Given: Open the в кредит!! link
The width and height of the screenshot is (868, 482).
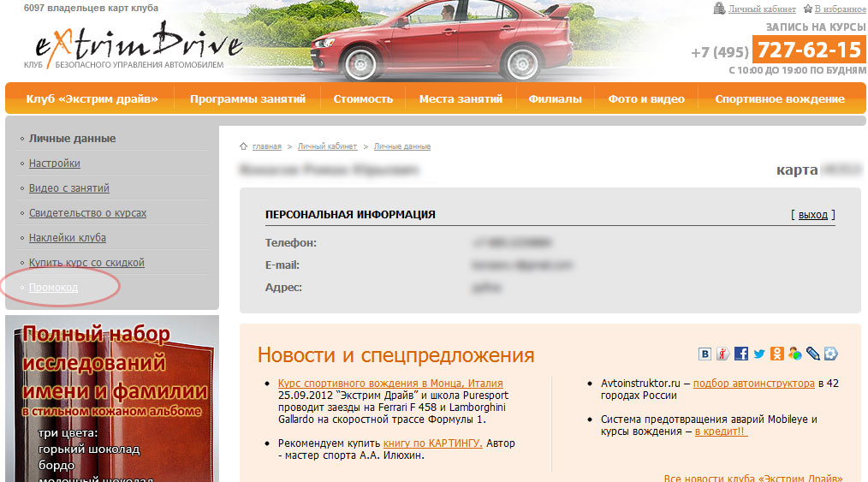Looking at the screenshot, I should (721, 431).
